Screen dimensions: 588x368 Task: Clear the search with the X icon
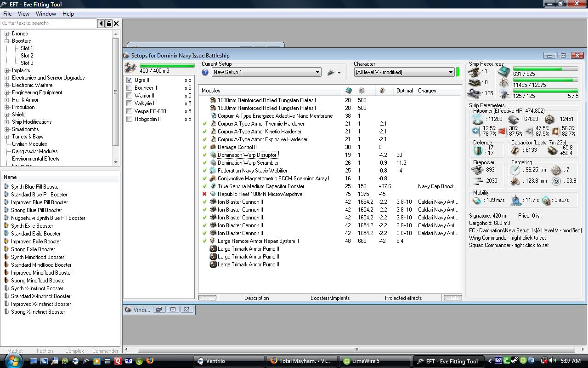(x=116, y=23)
